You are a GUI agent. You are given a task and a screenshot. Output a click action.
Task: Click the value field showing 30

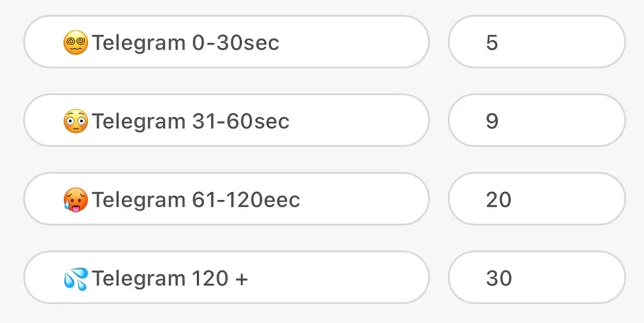[536, 278]
